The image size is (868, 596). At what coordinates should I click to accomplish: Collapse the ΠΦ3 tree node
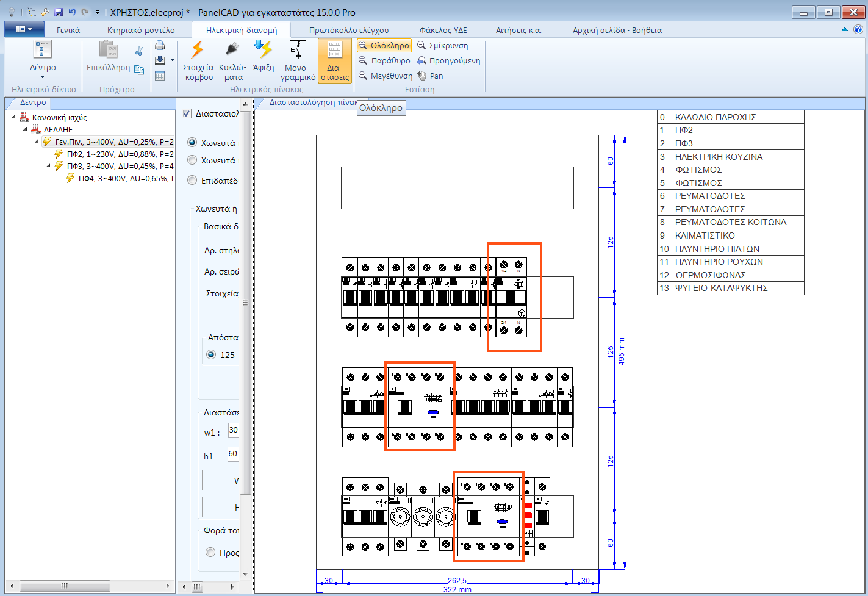click(49, 166)
